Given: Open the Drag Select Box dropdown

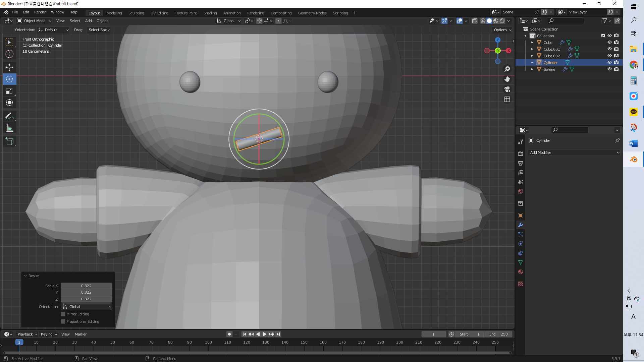Looking at the screenshot, I should (x=99, y=30).
